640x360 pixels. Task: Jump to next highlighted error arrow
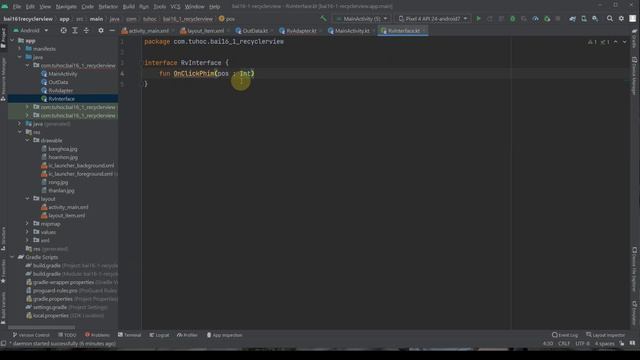coord(624,42)
